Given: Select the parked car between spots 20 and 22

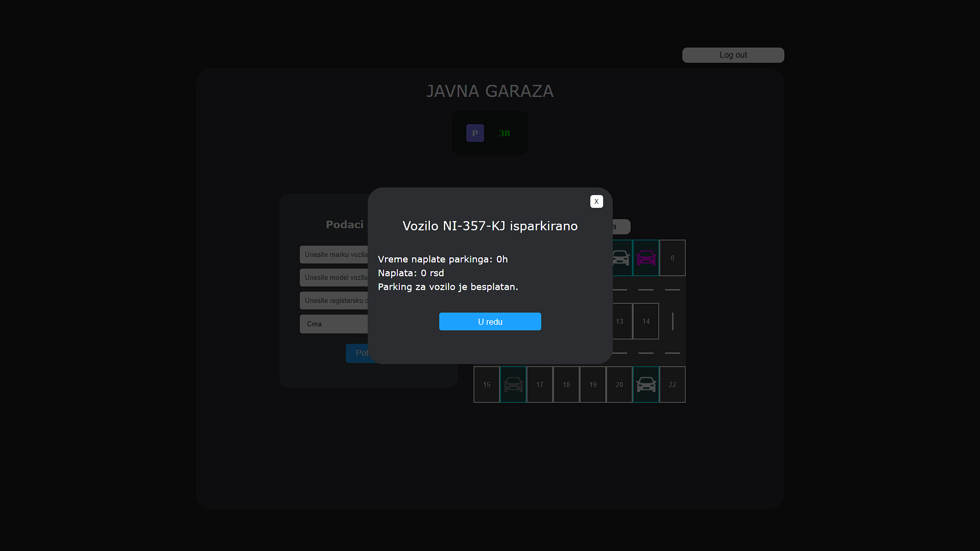Looking at the screenshot, I should (646, 385).
